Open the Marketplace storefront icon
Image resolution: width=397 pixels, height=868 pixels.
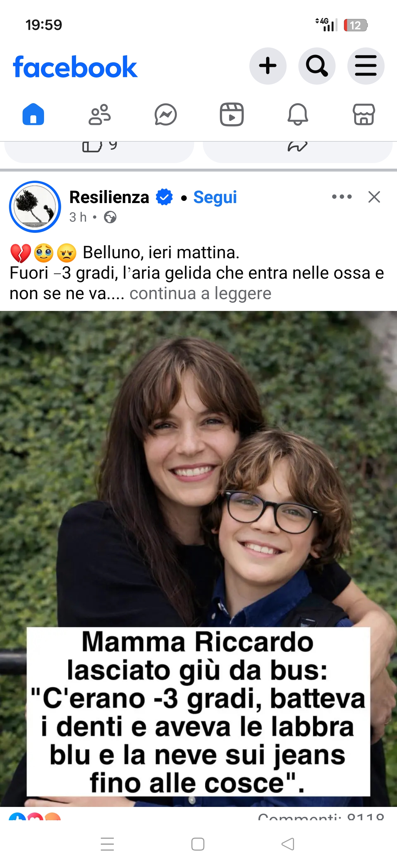click(364, 115)
